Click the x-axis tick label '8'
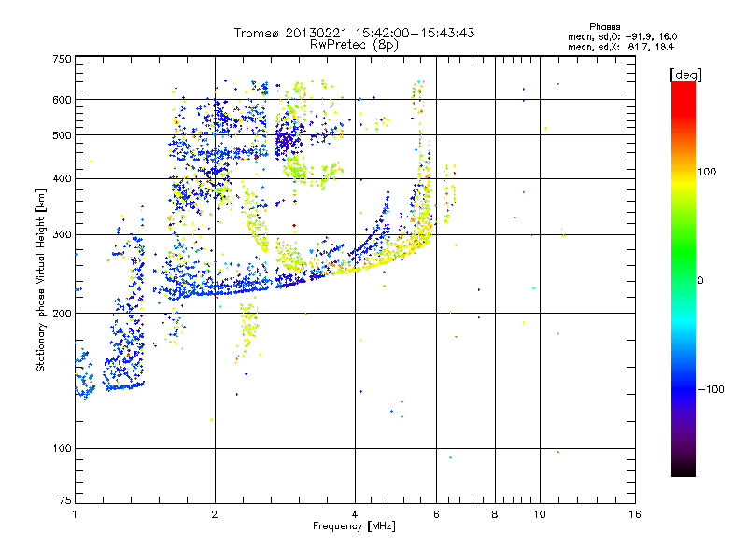The image size is (747, 560). pos(495,514)
